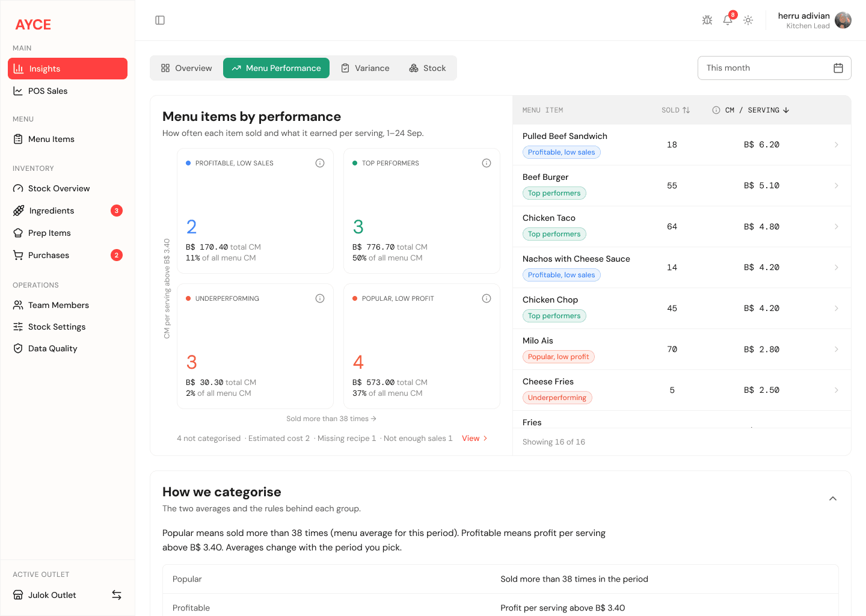Viewport: 866px width, 616px height.
Task: Open Purchases in the sidebar
Action: [67, 255]
